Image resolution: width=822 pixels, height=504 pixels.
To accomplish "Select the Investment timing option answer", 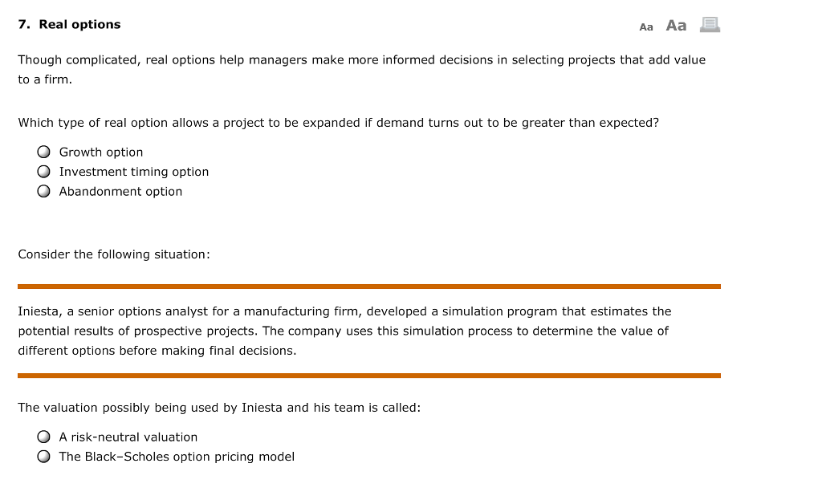I will pyautogui.click(x=44, y=170).
